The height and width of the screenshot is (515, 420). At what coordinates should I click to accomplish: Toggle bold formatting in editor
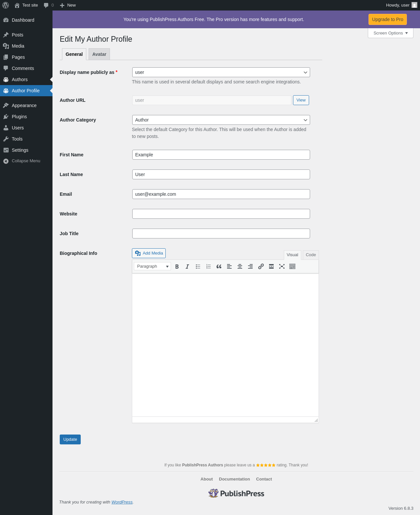click(x=177, y=266)
